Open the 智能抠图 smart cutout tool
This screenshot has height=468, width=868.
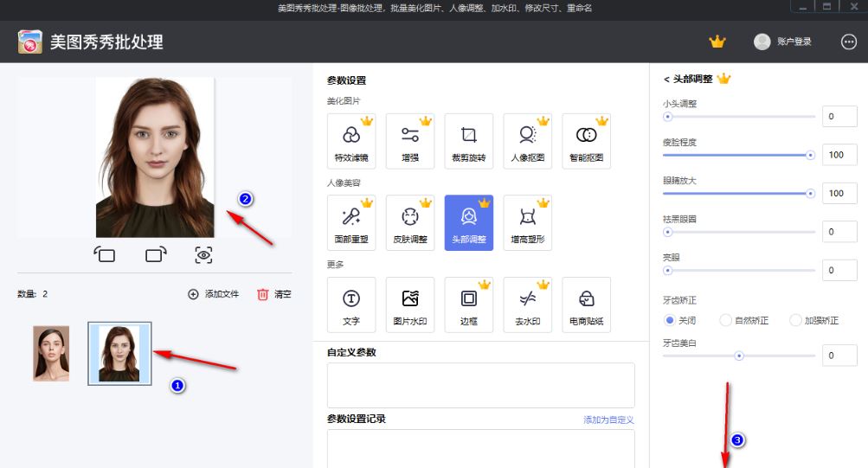pyautogui.click(x=586, y=141)
